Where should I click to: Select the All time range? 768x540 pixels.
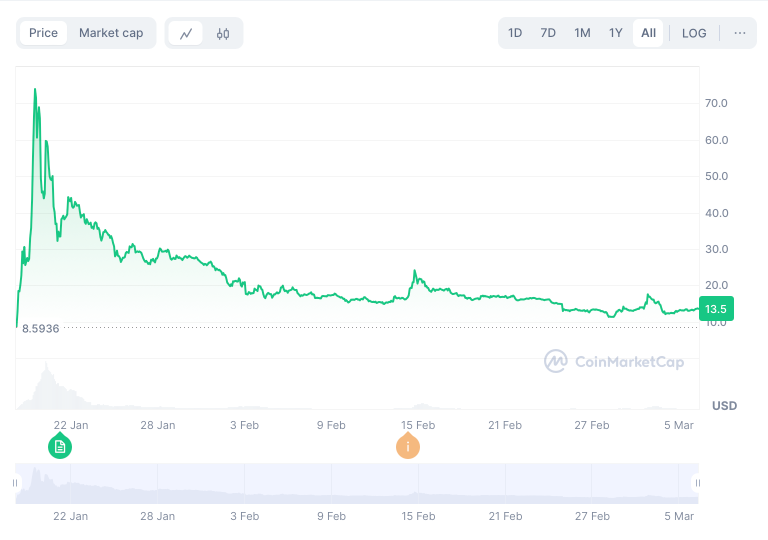click(x=649, y=33)
